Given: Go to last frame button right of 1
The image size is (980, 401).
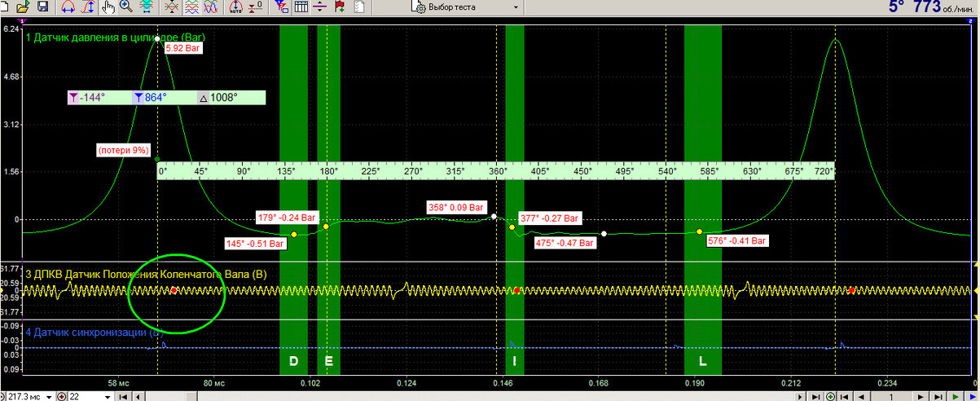Looking at the screenshot, I should 938,395.
